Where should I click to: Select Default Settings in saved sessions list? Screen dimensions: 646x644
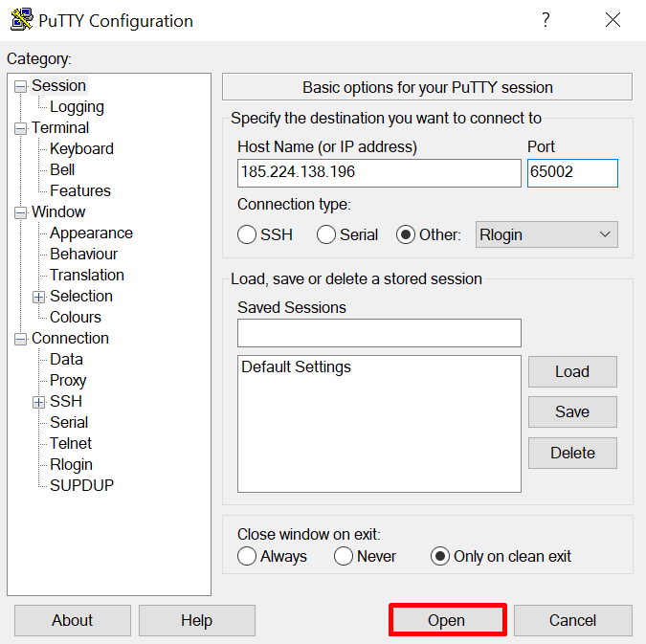point(297,367)
